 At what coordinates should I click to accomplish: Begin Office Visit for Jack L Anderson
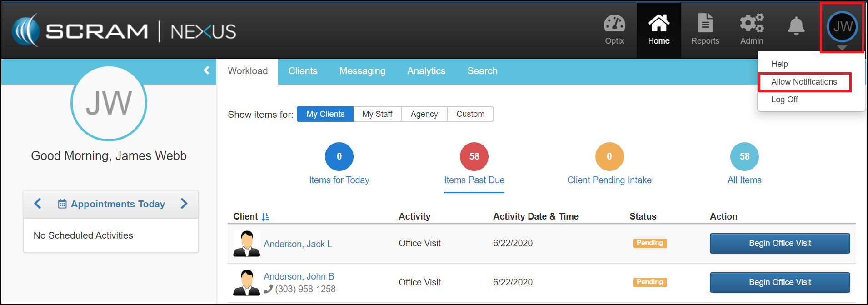click(x=779, y=243)
